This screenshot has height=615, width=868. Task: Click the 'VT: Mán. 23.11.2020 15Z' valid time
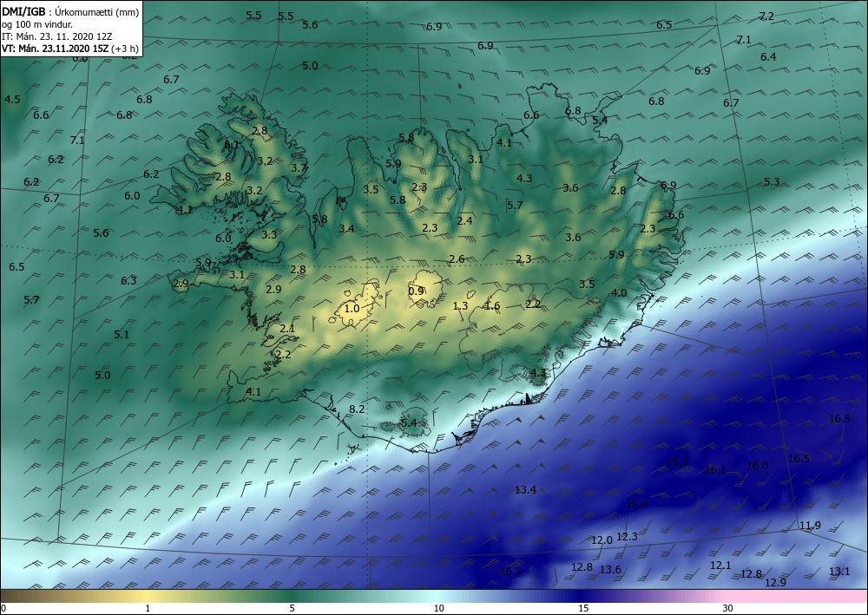point(56,49)
